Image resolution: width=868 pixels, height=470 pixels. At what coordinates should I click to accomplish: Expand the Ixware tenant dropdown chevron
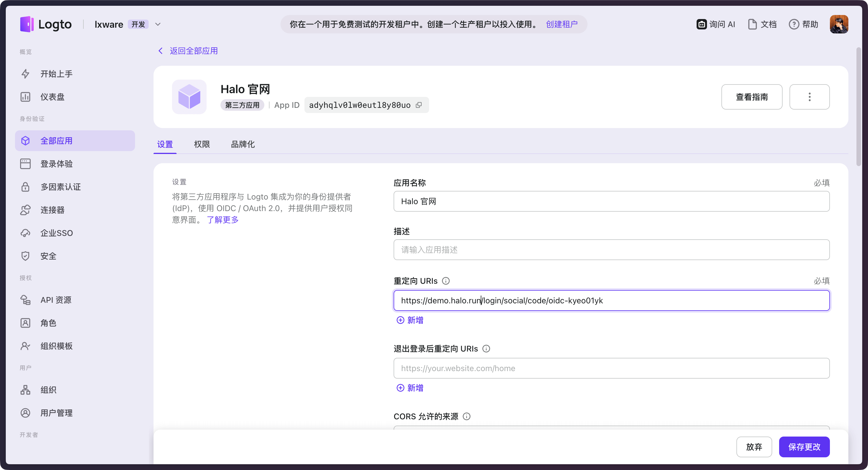click(x=158, y=24)
